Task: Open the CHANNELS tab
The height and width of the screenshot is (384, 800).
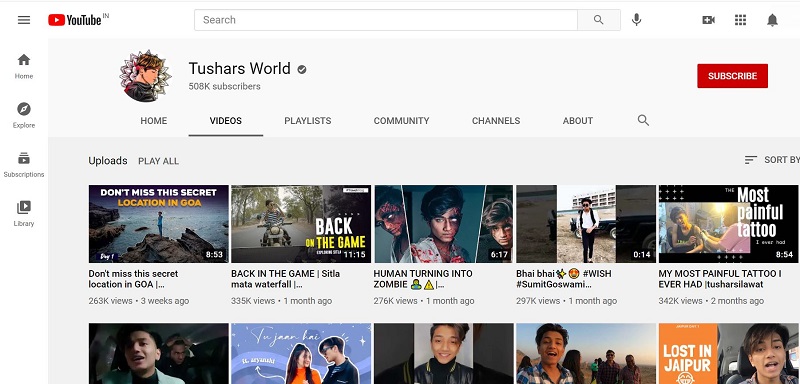Action: (x=496, y=121)
